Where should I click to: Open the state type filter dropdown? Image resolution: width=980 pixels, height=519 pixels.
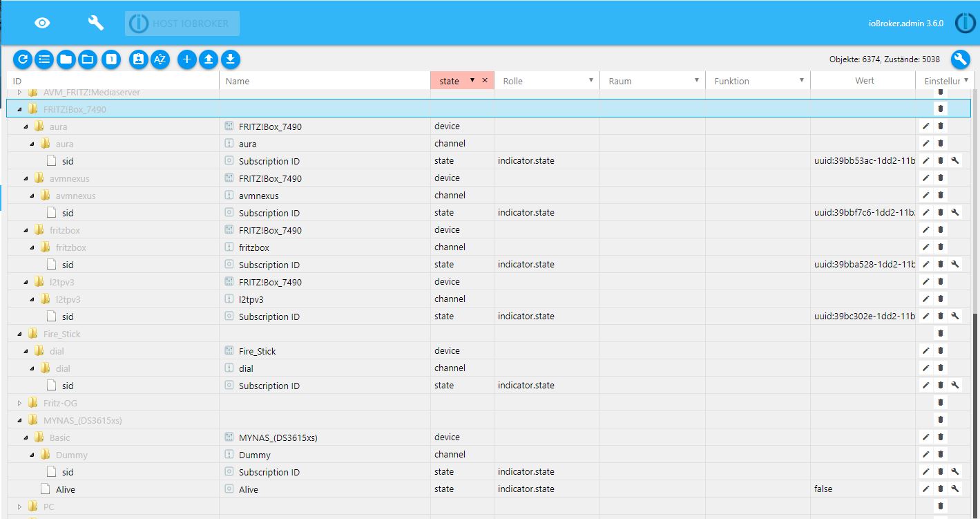472,80
